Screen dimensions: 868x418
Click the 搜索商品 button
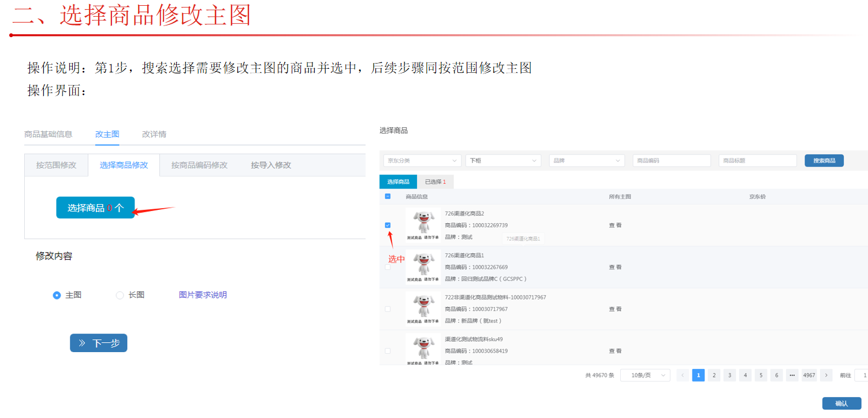(x=824, y=161)
